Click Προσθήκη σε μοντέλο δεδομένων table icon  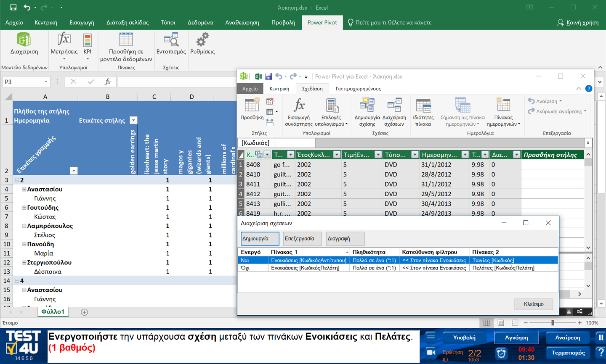[x=126, y=40]
